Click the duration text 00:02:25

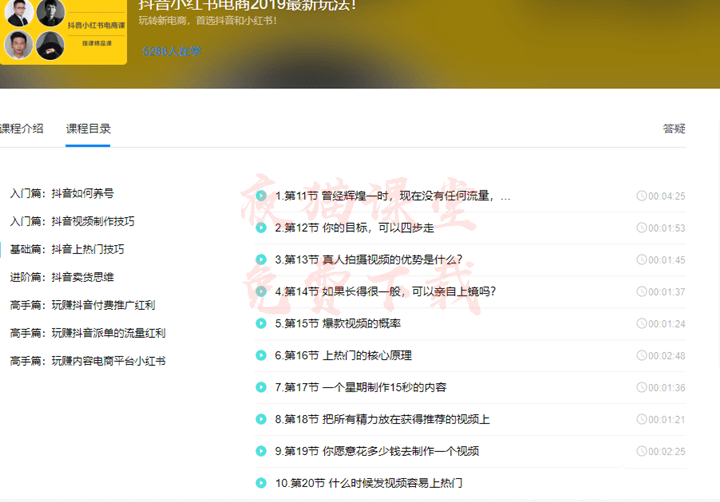(x=667, y=451)
